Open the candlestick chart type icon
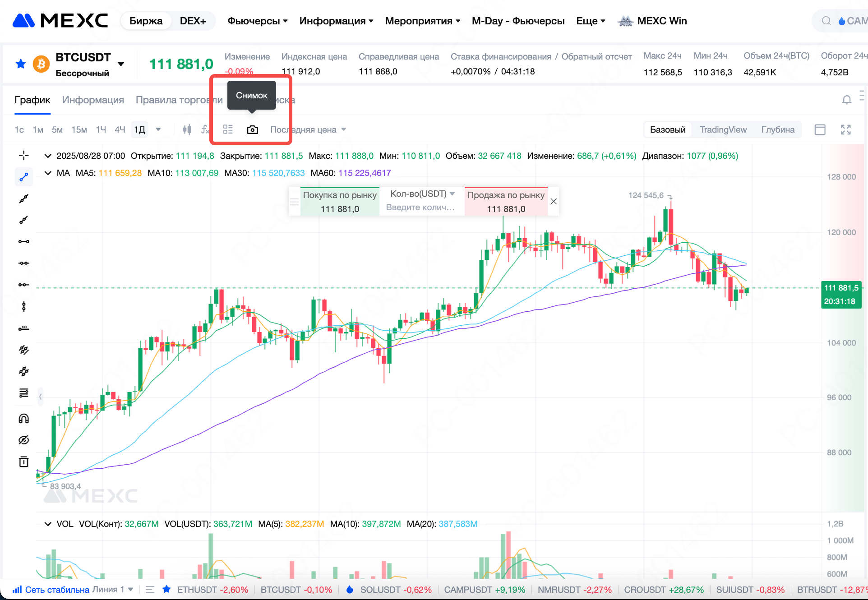Viewport: 868px width, 600px height. tap(187, 130)
